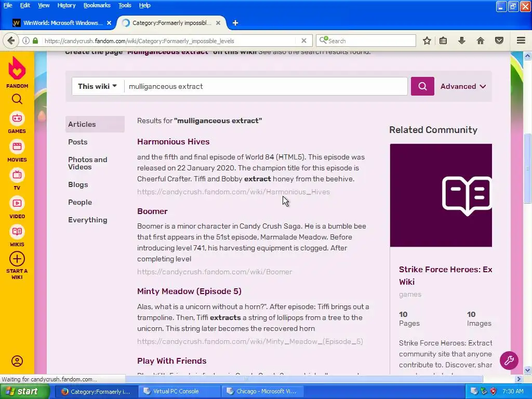Expand the Advanced search options
The height and width of the screenshot is (399, 532).
pos(463,86)
